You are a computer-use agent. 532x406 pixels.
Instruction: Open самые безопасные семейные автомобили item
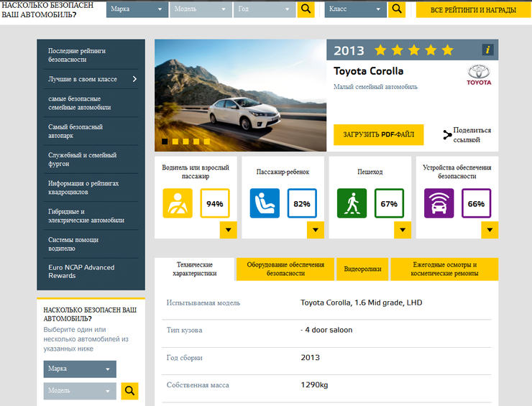pos(79,103)
